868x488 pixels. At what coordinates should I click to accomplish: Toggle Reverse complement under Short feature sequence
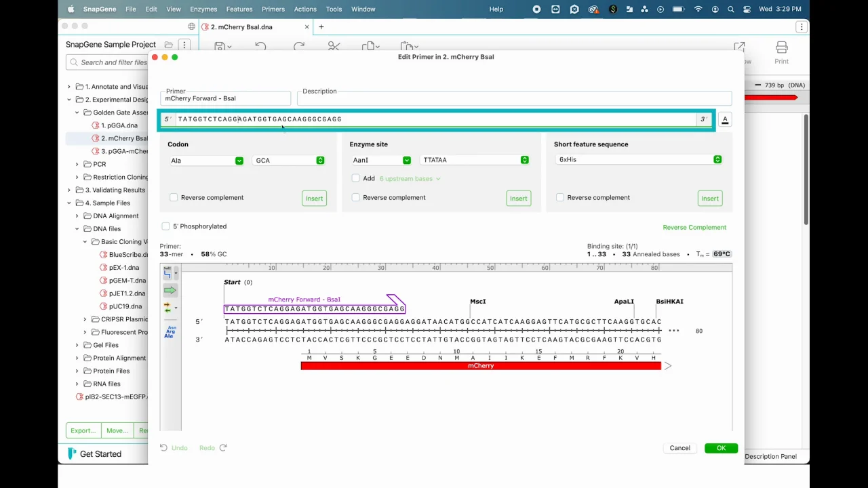(x=560, y=198)
